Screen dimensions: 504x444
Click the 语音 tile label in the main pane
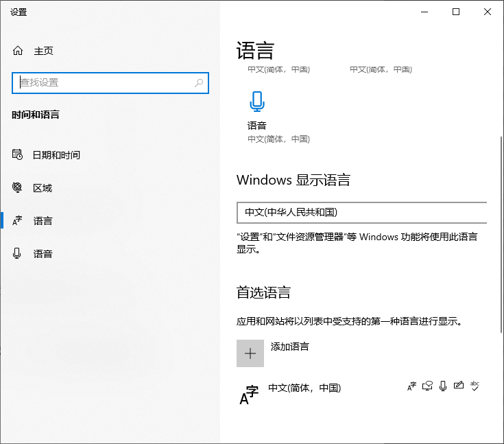pos(257,126)
